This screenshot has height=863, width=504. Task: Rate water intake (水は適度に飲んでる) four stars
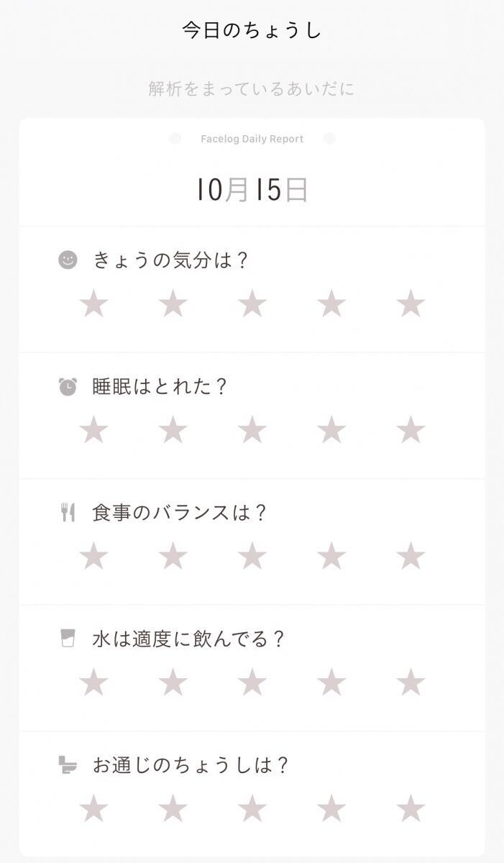[x=331, y=682]
